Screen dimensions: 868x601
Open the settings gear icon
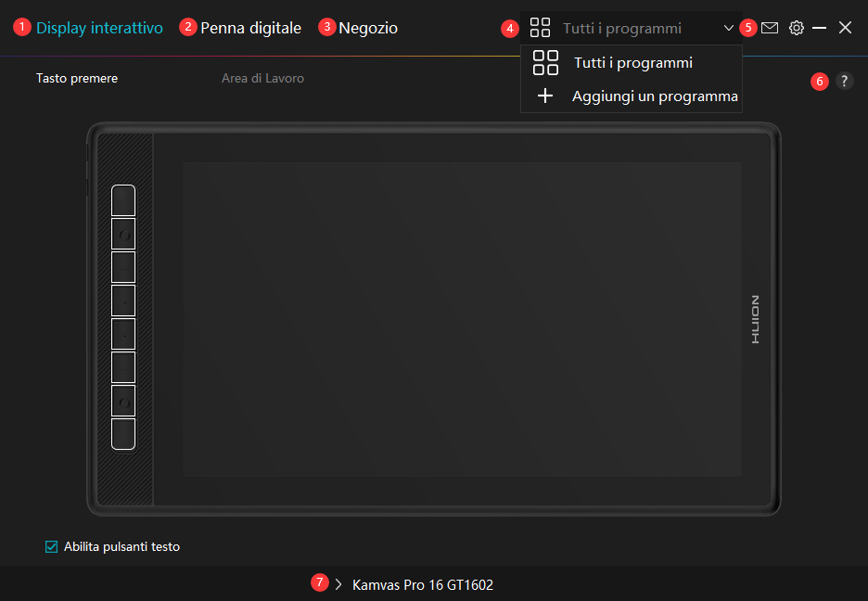(796, 28)
